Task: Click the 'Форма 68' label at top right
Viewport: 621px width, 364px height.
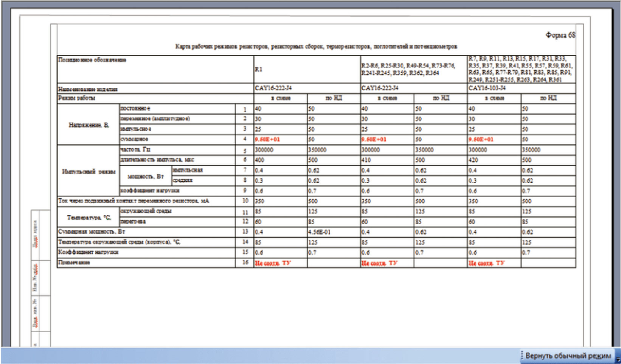Action: click(560, 35)
